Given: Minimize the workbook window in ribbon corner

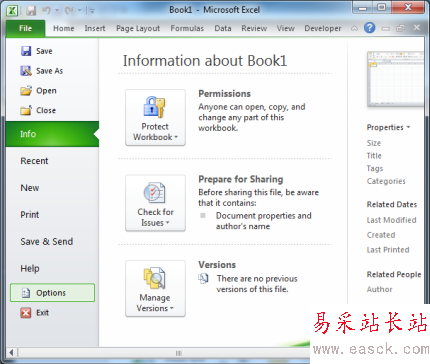Looking at the screenshot, I should pos(386,29).
